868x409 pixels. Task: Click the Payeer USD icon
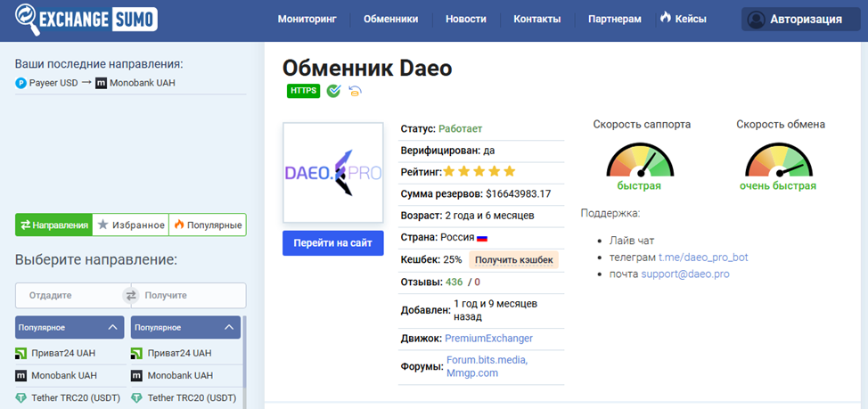[x=20, y=84]
